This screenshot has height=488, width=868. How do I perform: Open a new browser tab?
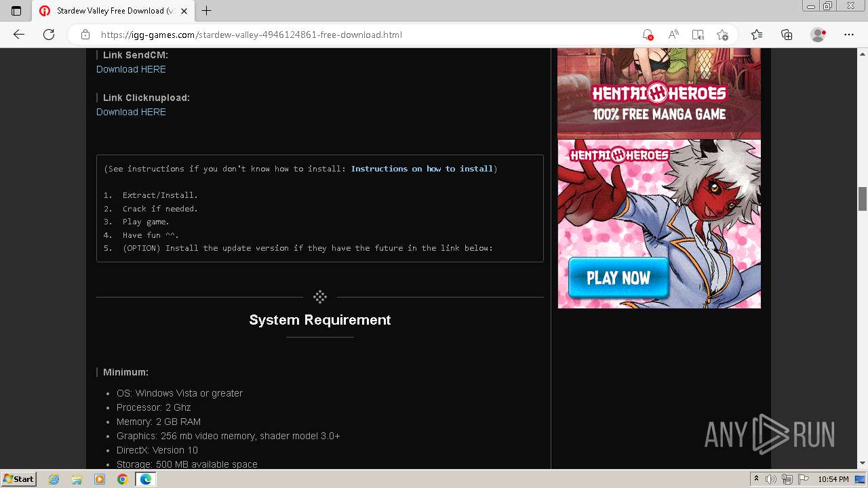click(x=207, y=11)
